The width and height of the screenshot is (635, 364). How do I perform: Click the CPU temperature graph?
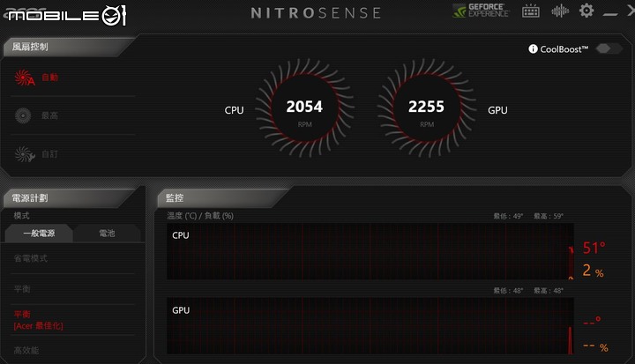pyautogui.click(x=370, y=251)
